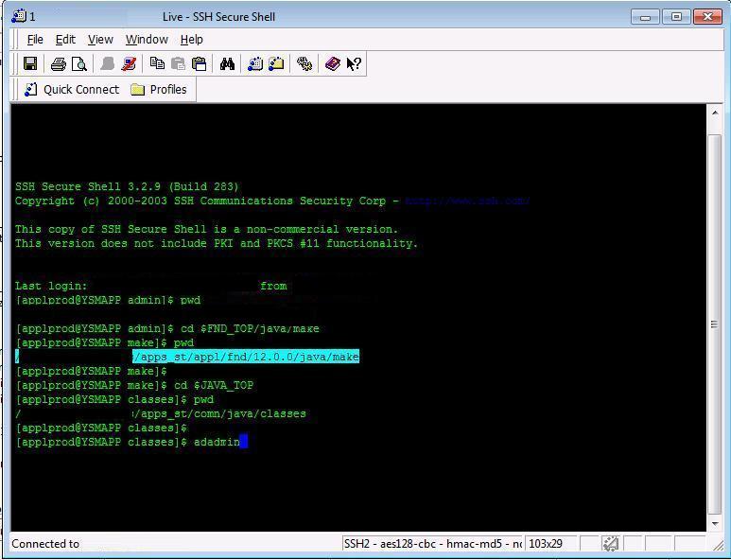Open Print Preview from the toolbar
Image resolution: width=731 pixels, height=560 pixels.
click(x=79, y=63)
